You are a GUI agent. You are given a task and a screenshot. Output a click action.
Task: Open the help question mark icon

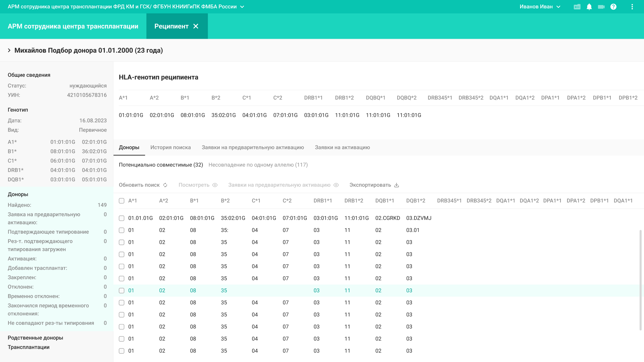(613, 7)
